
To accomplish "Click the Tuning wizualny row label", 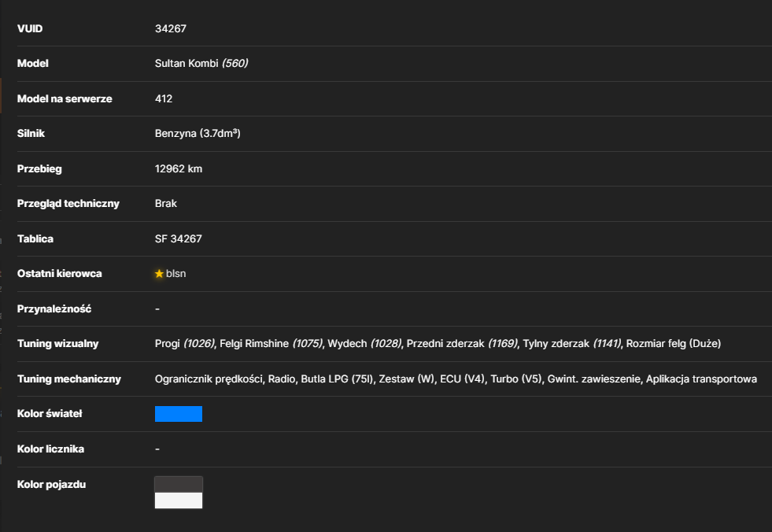I will click(x=57, y=344).
